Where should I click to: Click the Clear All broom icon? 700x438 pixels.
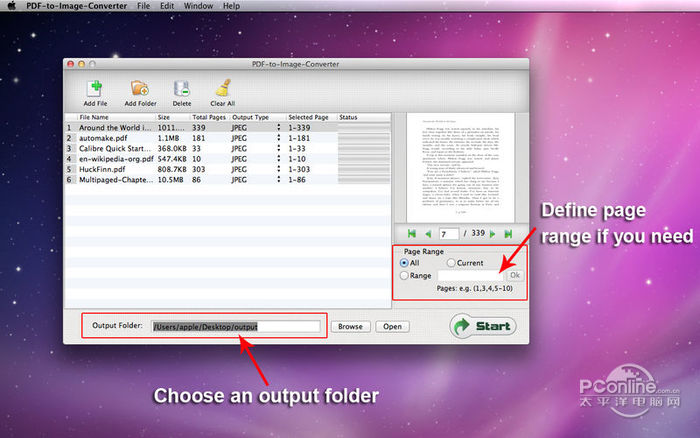tap(223, 88)
